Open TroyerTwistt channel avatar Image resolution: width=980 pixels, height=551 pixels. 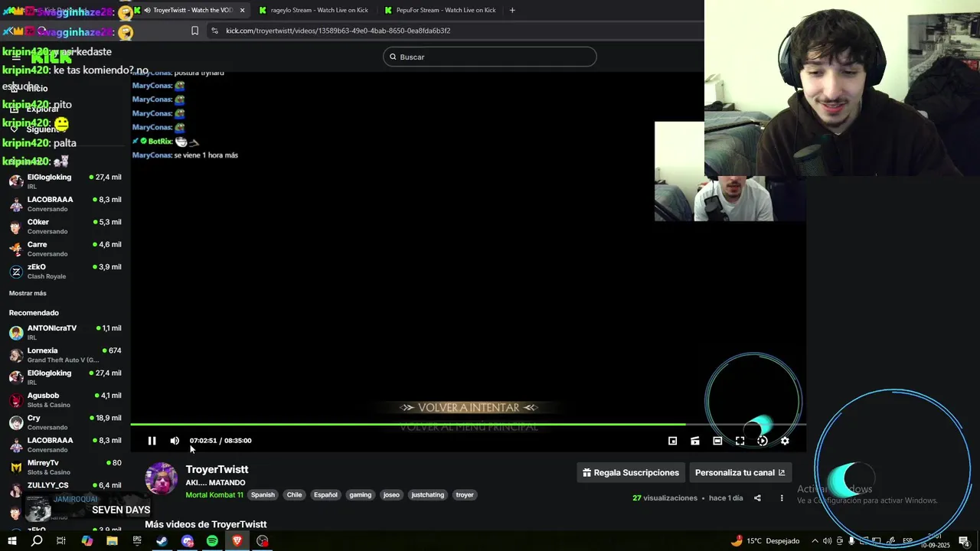[x=161, y=478]
